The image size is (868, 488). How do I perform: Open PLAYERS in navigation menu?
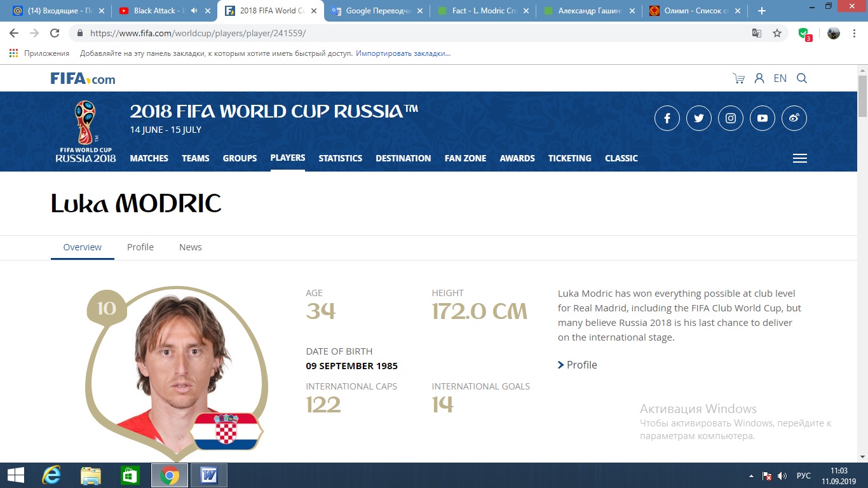click(x=288, y=158)
